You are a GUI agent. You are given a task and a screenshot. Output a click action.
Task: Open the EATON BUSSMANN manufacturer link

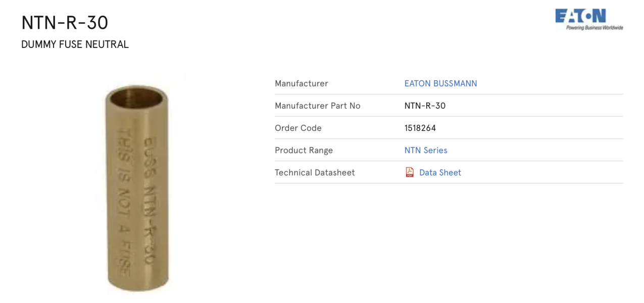[440, 83]
